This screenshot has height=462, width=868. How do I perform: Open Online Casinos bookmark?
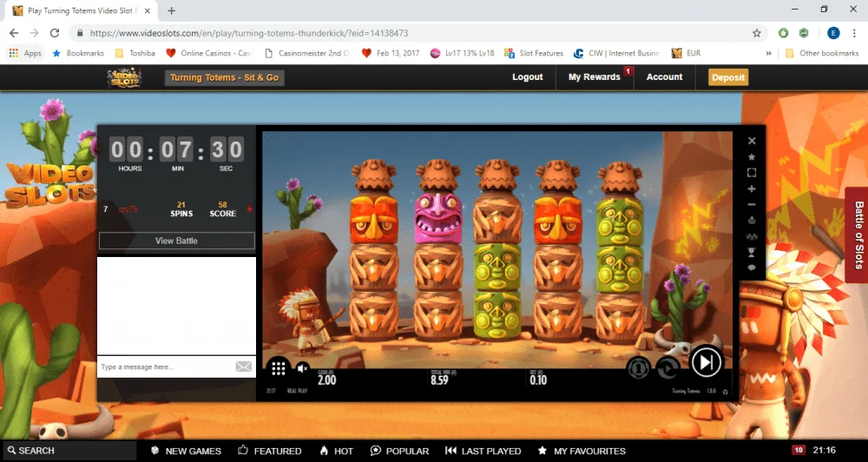pos(208,53)
